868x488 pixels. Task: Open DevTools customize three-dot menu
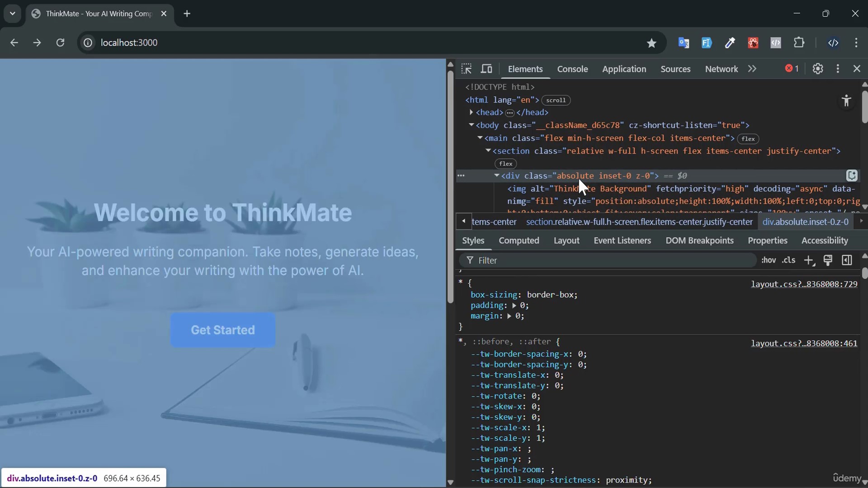coord(838,69)
